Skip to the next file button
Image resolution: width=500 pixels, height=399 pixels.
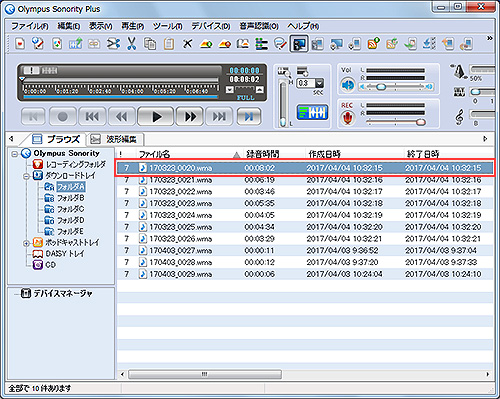tap(219, 116)
